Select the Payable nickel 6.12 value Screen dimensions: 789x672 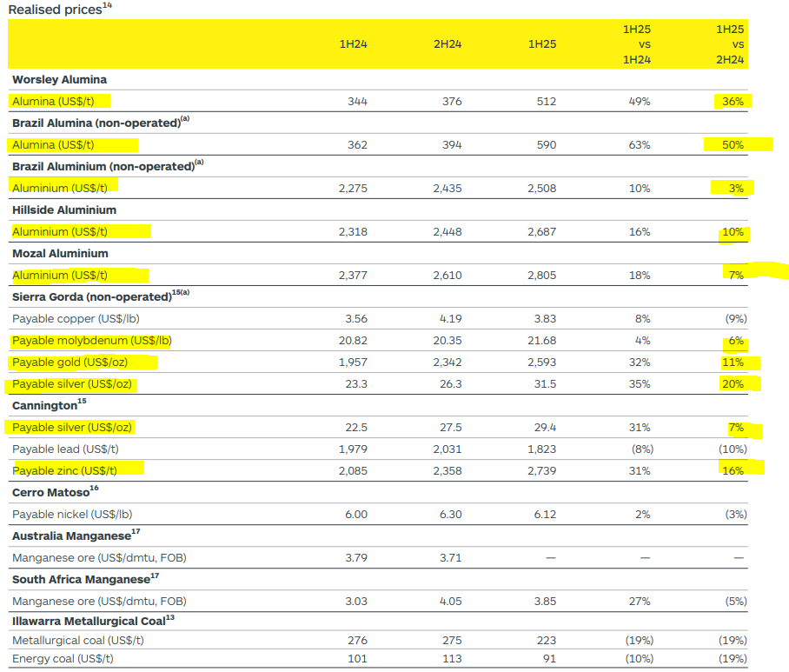[x=539, y=514]
